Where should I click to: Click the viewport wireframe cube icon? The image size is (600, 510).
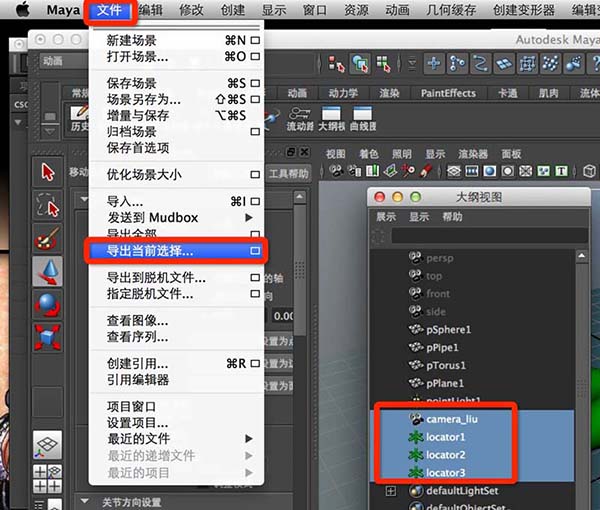[x=589, y=171]
